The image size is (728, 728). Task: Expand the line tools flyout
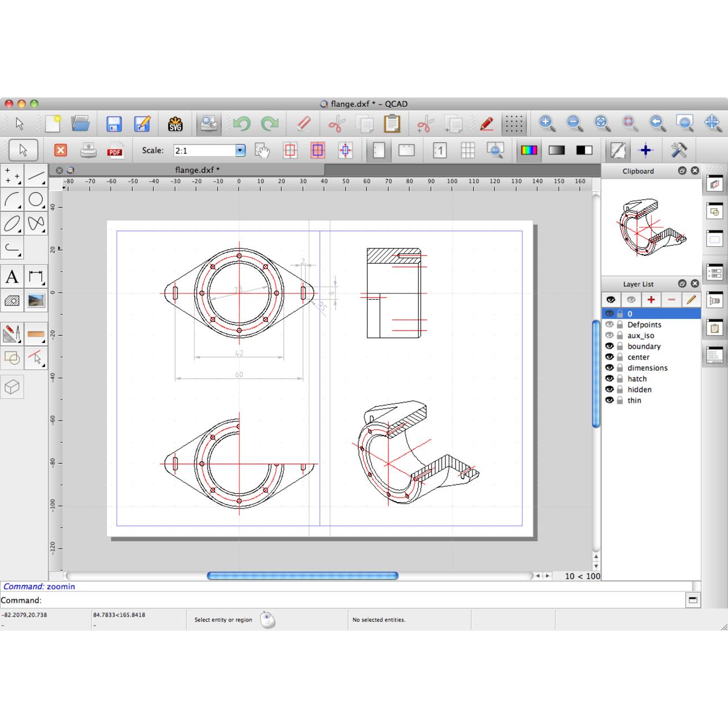pos(36,176)
